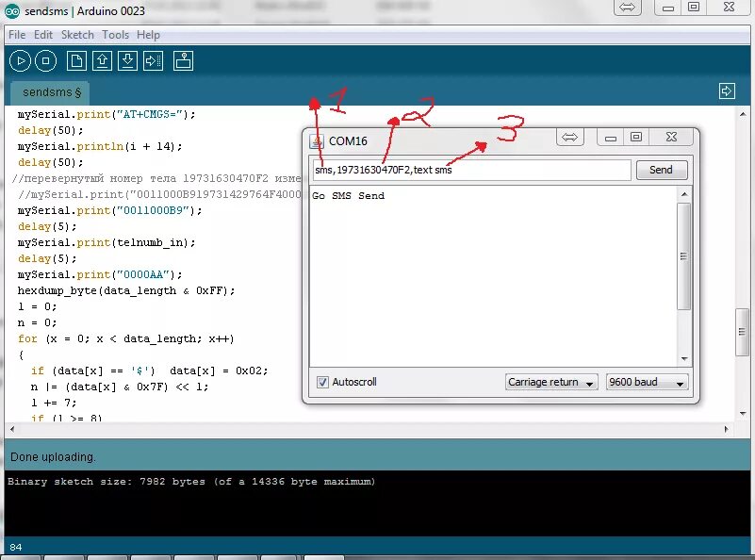The height and width of the screenshot is (560, 755).
Task: Open the Sketch menu
Action: 77,35
